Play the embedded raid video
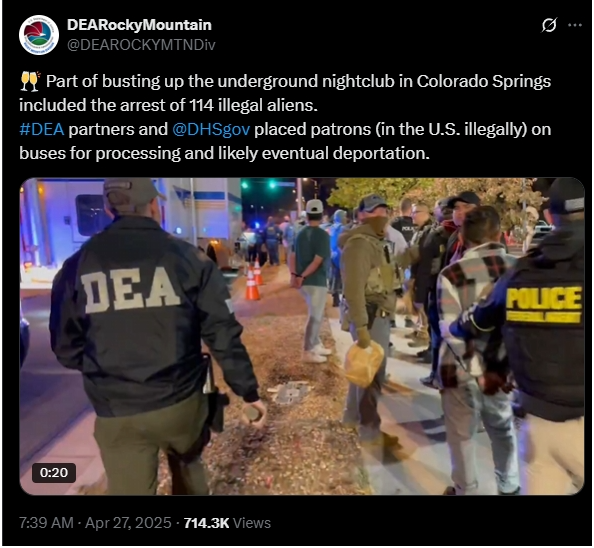 [x=302, y=336]
